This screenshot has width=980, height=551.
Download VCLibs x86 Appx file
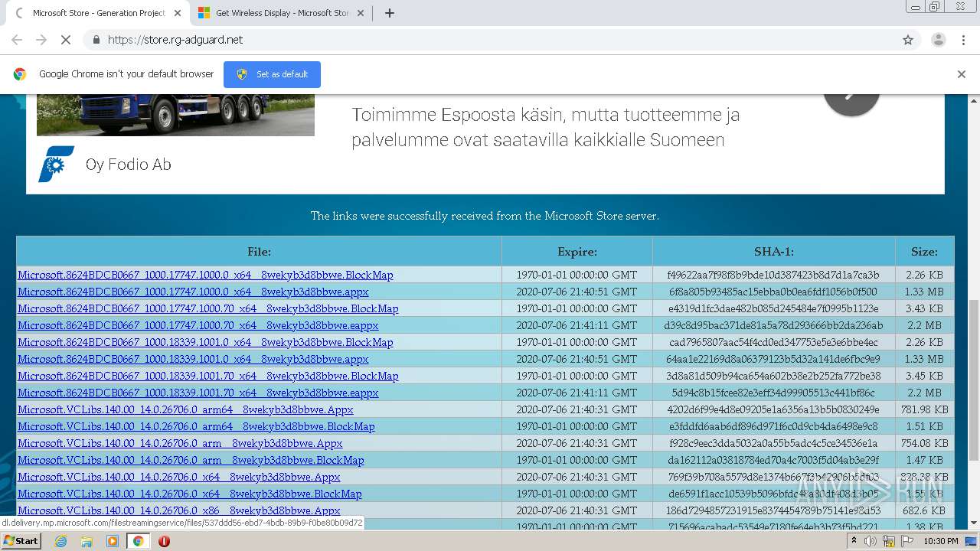(x=179, y=510)
